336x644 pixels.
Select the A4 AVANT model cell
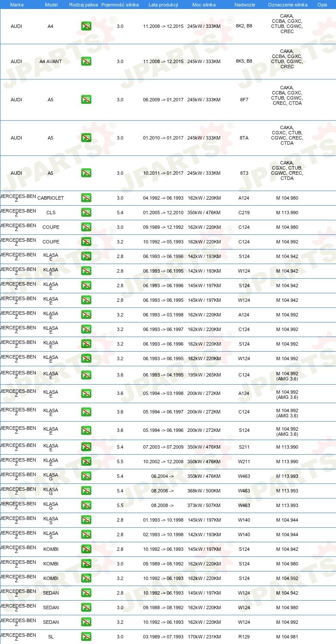pyautogui.click(x=51, y=61)
